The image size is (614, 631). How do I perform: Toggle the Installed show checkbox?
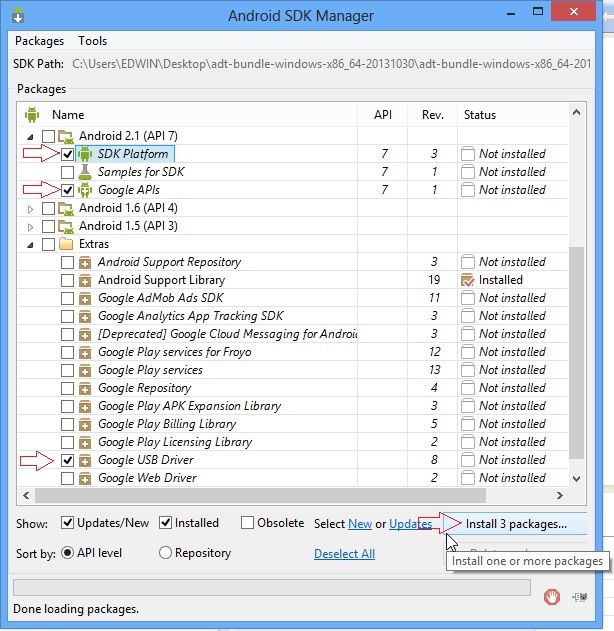pyautogui.click(x=165, y=523)
